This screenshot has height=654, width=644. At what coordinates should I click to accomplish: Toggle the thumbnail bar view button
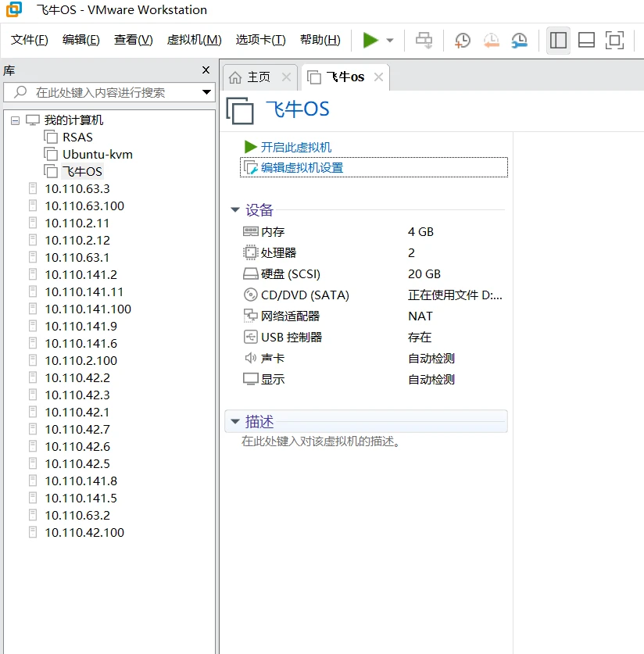click(x=586, y=41)
